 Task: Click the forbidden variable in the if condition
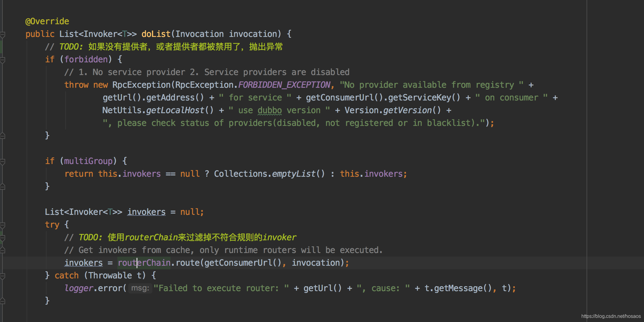pyautogui.click(x=86, y=59)
